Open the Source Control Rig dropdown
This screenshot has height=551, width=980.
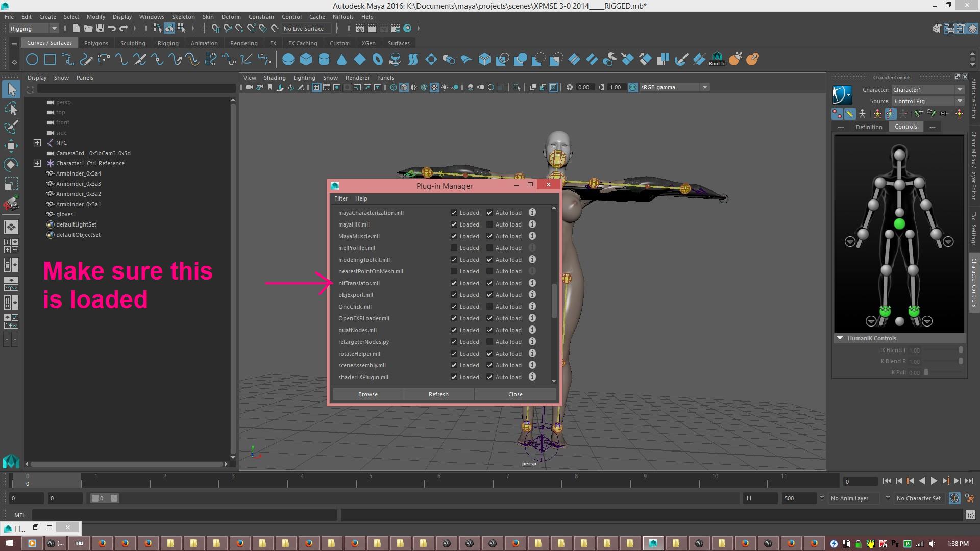(928, 101)
